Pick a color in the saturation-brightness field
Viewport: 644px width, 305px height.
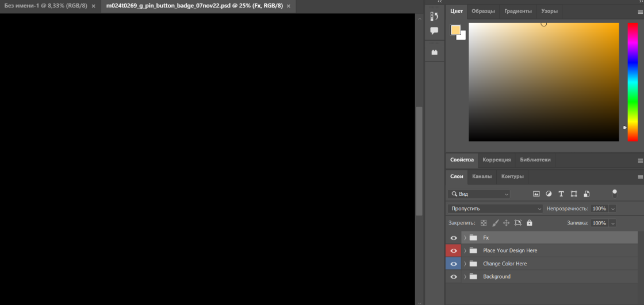tap(543, 82)
